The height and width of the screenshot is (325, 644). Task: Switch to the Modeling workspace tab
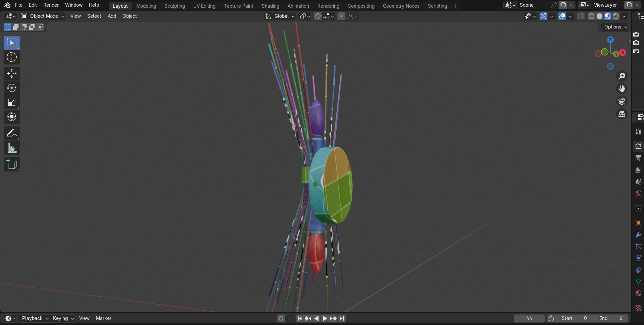click(146, 6)
